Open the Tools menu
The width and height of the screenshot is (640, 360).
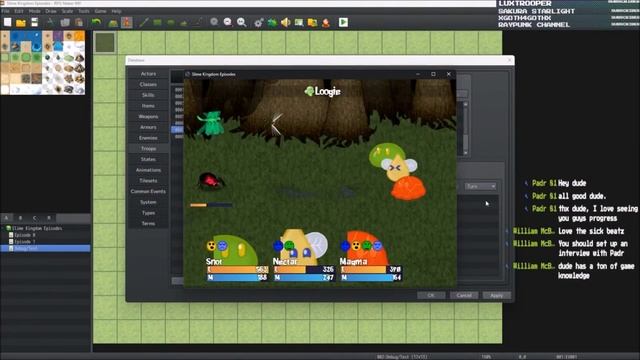[84, 11]
